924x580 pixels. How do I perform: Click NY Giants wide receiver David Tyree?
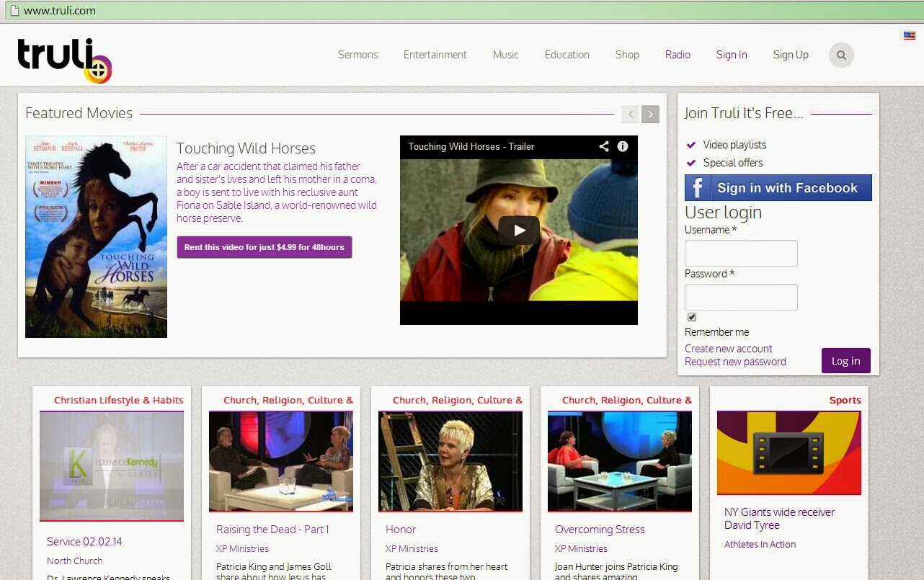tap(779, 519)
